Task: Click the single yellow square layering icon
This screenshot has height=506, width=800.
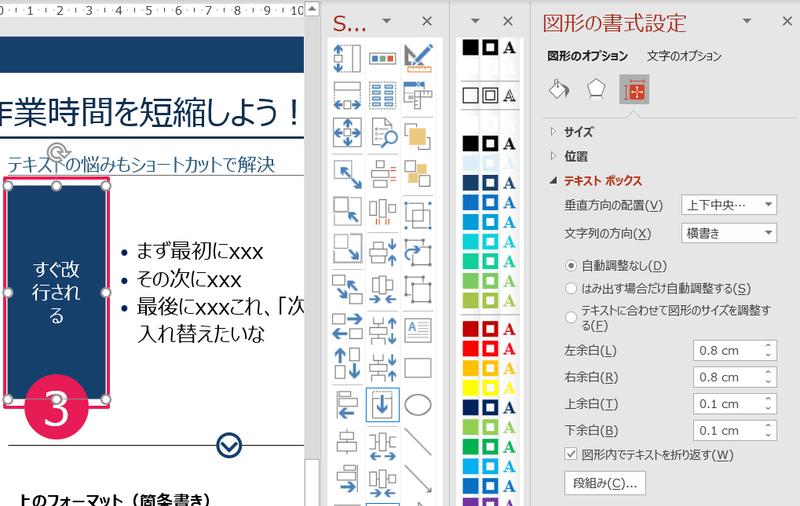Action: pos(418,135)
